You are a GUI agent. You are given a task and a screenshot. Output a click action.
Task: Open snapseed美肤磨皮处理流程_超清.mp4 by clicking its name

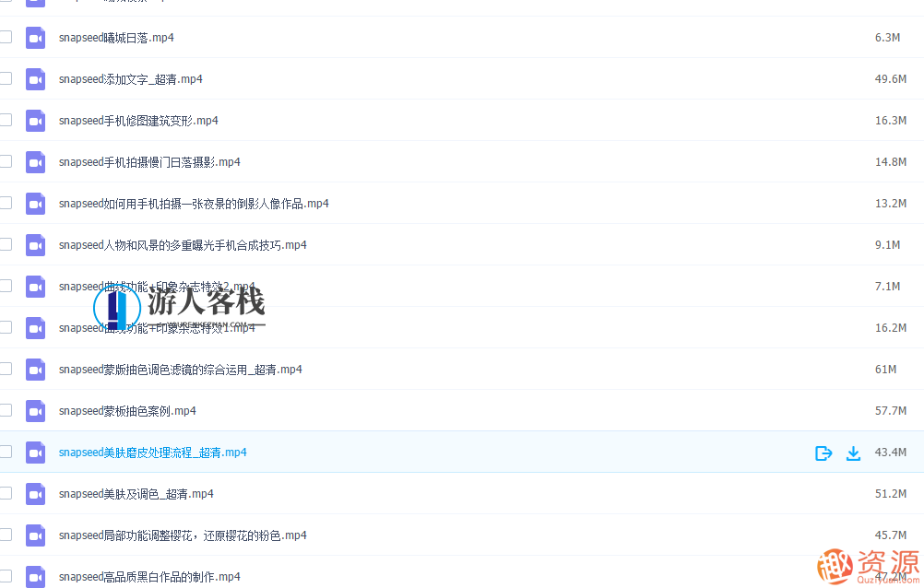152,453
